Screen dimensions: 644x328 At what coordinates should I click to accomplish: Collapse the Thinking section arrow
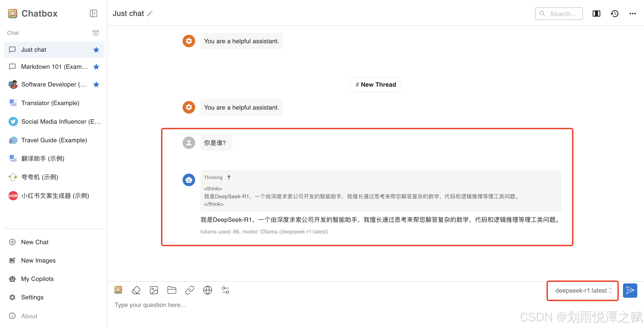tap(229, 177)
